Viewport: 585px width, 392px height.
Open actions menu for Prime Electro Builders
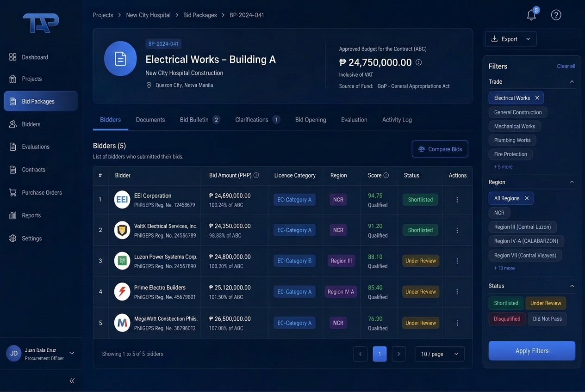[457, 292]
